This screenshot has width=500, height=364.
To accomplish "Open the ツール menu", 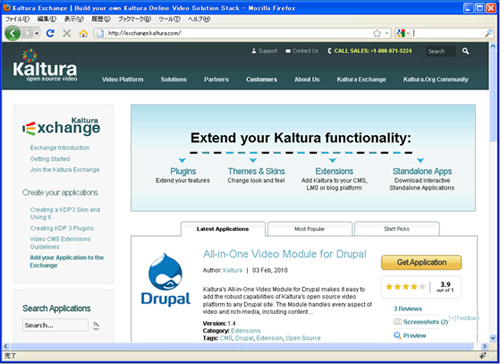I will pyautogui.click(x=169, y=19).
